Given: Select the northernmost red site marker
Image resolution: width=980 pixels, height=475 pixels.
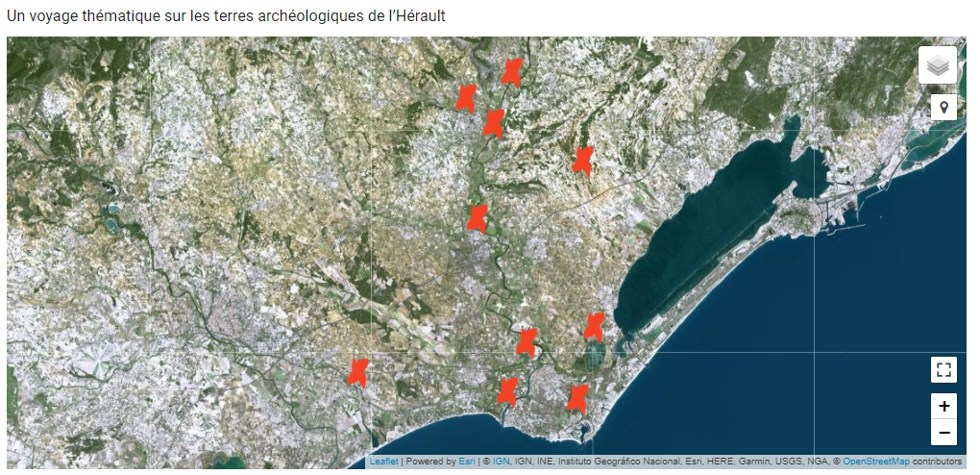Looking at the screenshot, I should point(511,72).
